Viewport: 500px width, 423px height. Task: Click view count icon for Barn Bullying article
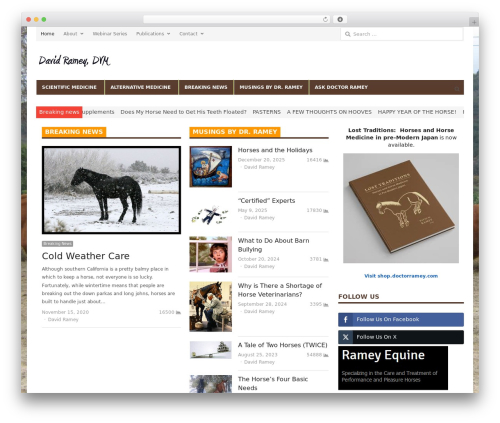pyautogui.click(x=326, y=259)
